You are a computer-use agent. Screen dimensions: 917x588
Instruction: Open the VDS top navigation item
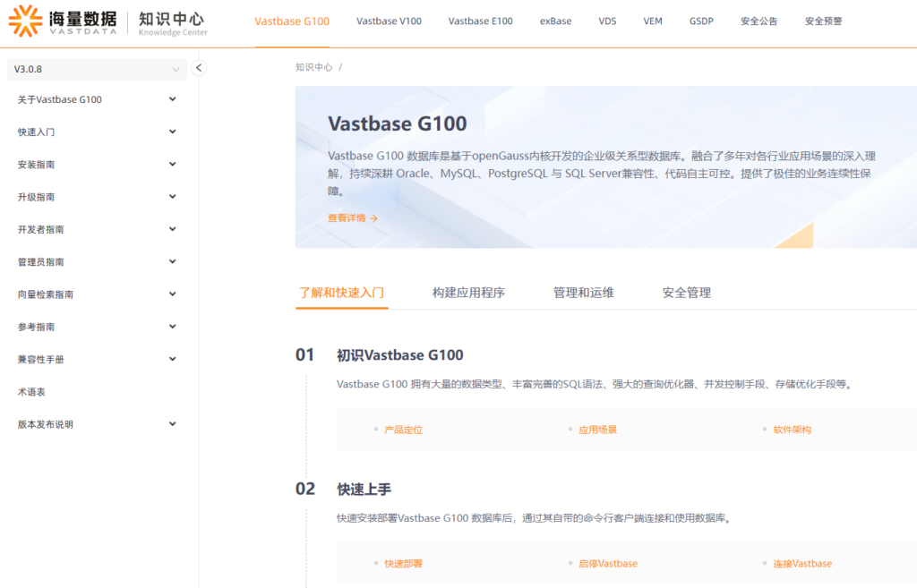(x=608, y=21)
